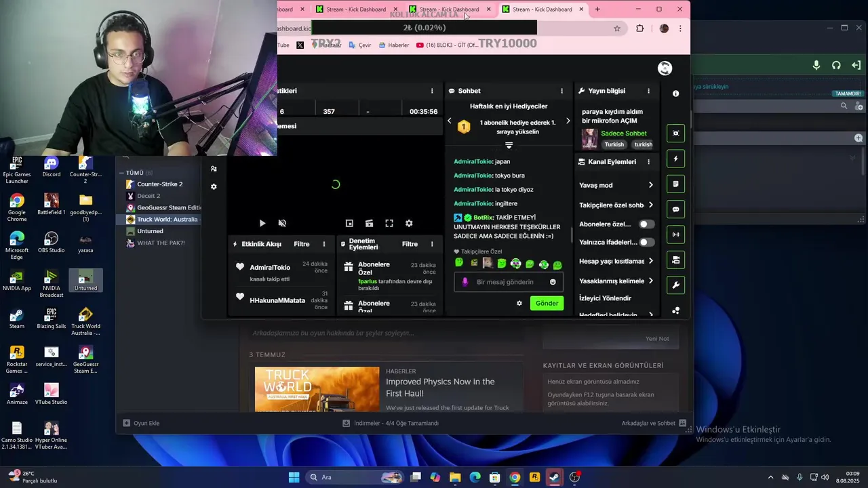
Task: Open the emoji picker in chat input
Action: point(553,282)
